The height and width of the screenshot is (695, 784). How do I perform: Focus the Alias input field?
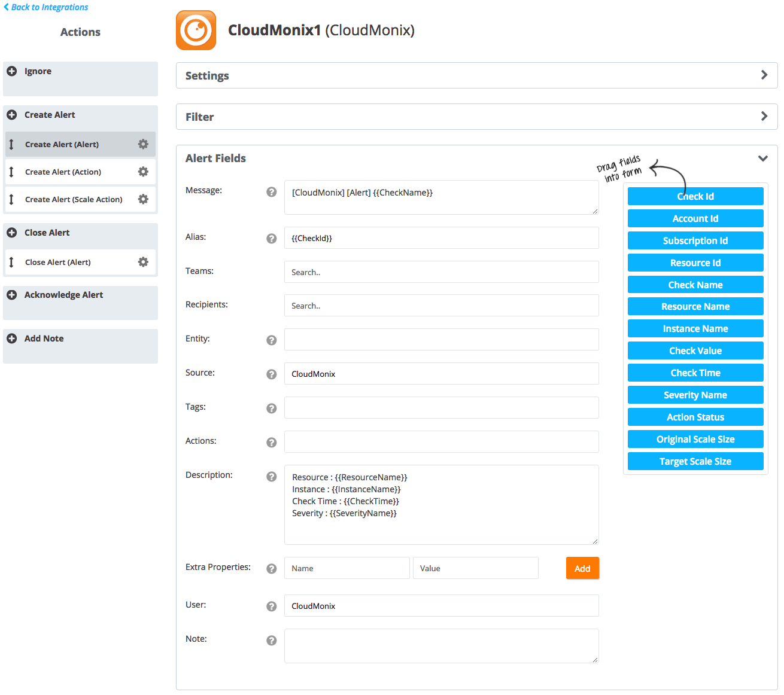[442, 238]
